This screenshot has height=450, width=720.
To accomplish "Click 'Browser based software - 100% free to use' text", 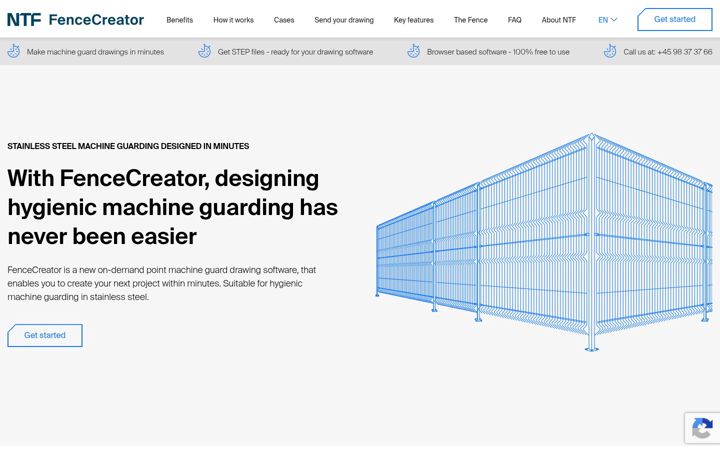I will (498, 52).
